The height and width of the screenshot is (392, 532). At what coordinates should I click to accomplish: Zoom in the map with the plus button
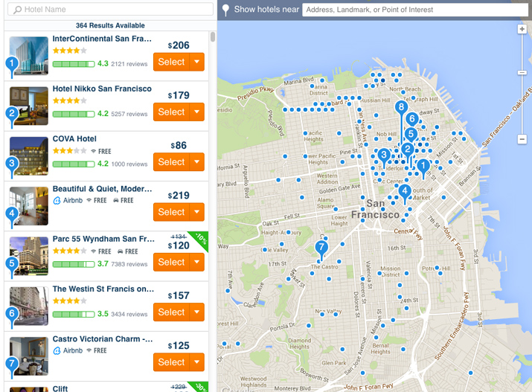[x=522, y=29]
